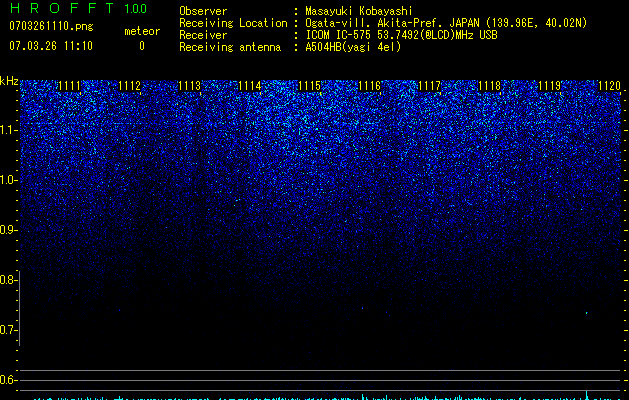Click the 1118 time marker
629x400 pixels.
click(489, 86)
